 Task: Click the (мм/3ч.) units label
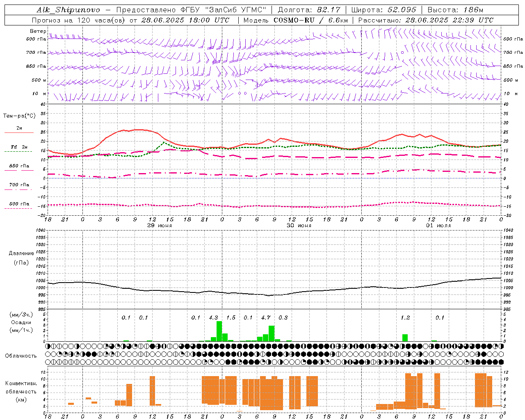21,315
